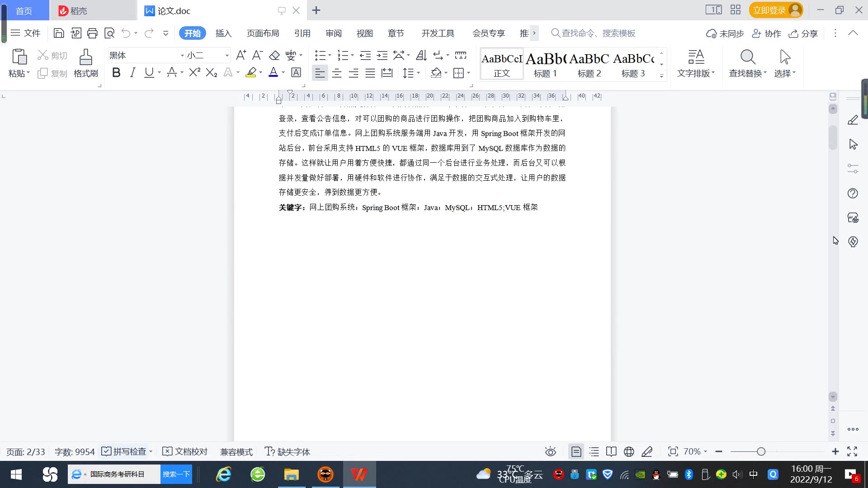Click the print icon in quick access toolbar
This screenshot has height=488, width=868.
point(93,33)
